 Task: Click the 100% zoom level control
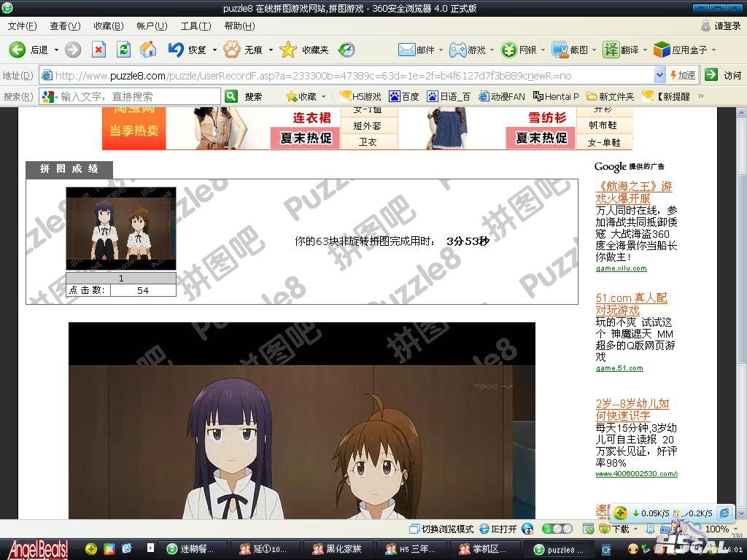pyautogui.click(x=716, y=529)
